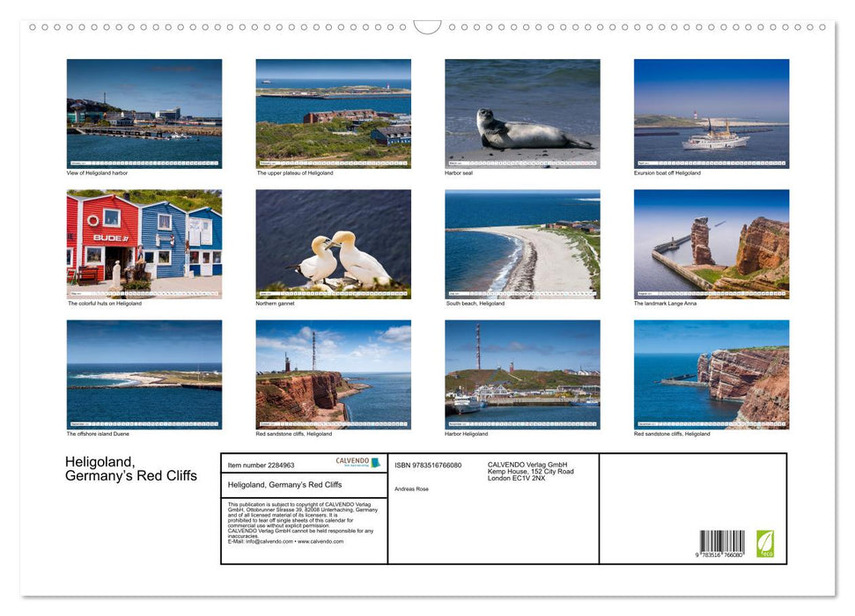Click the green eco leaf icon

tap(764, 544)
